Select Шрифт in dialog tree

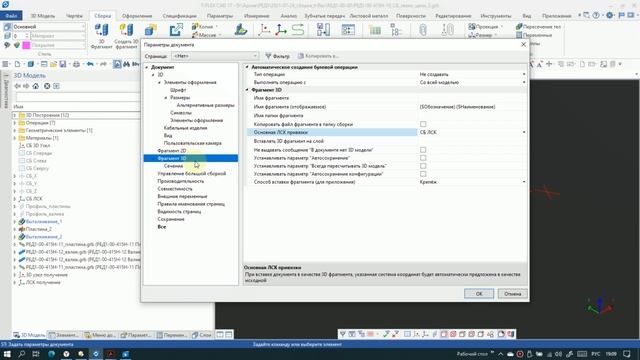[178, 90]
